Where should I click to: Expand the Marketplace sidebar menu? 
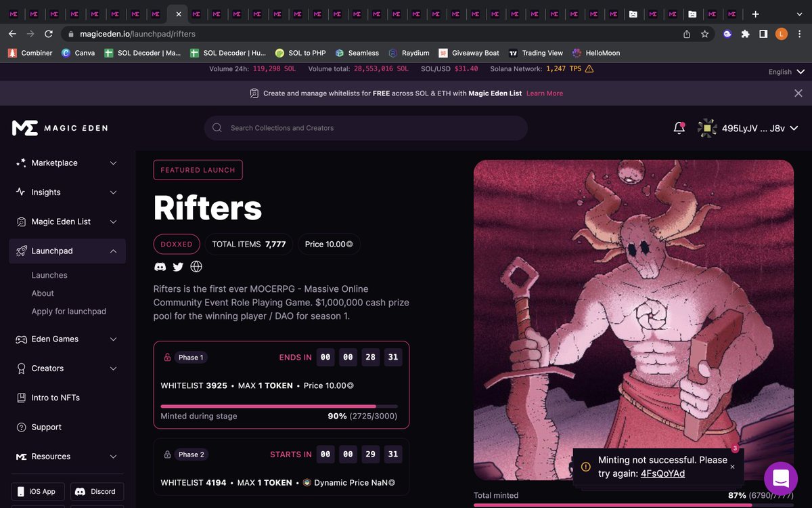pyautogui.click(x=68, y=163)
